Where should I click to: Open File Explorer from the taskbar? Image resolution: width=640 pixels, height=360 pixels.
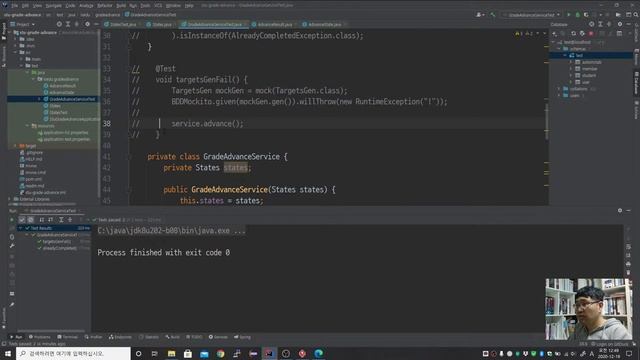pos(171,353)
